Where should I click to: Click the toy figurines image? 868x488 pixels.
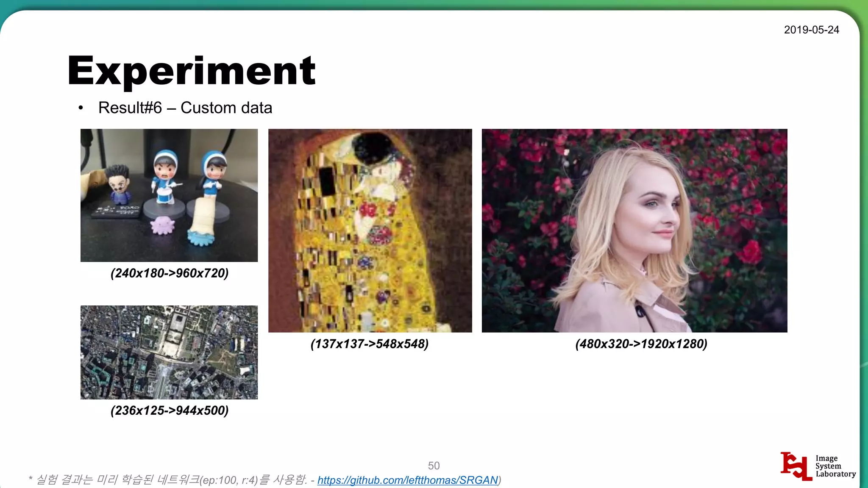tap(169, 195)
